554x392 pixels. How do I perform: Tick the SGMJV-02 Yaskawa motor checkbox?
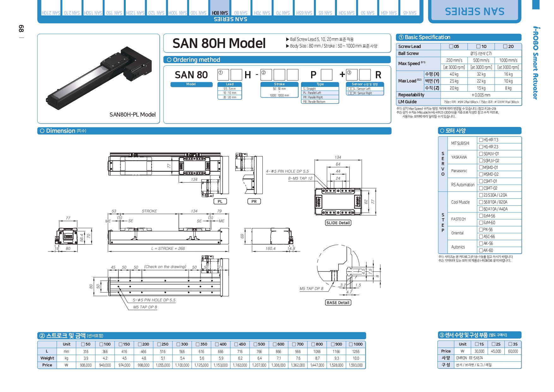481,160
